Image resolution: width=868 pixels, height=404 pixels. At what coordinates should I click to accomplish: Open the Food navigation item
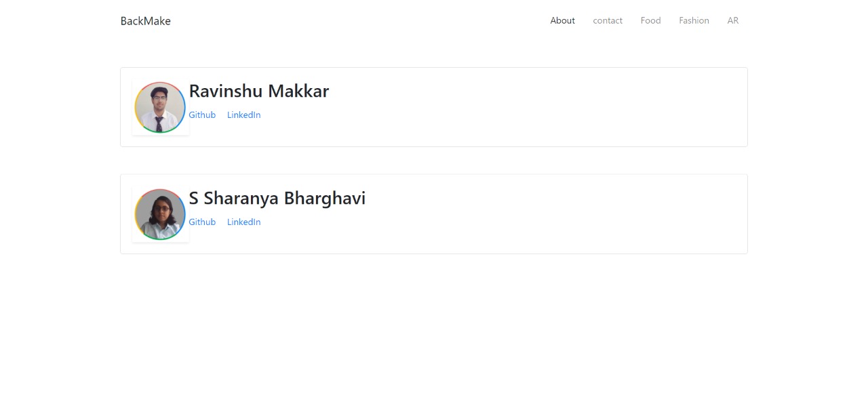[650, 20]
